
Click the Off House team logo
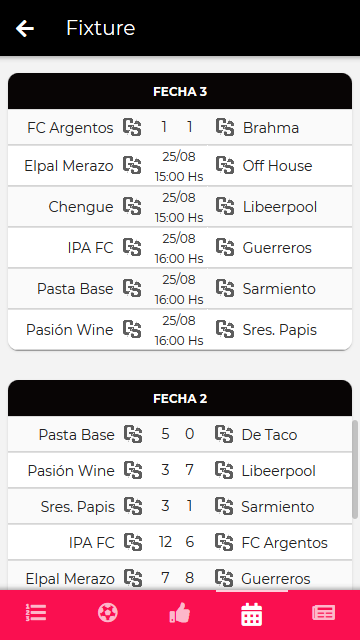point(225,166)
